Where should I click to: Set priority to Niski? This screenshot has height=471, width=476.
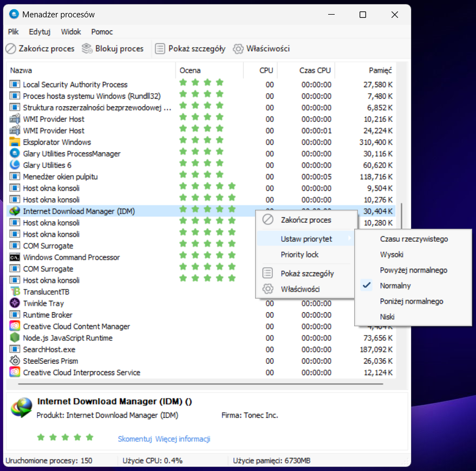pos(387,317)
